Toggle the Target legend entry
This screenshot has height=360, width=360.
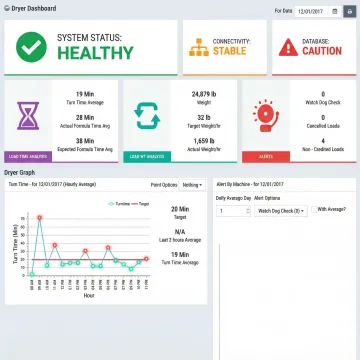tap(140, 204)
